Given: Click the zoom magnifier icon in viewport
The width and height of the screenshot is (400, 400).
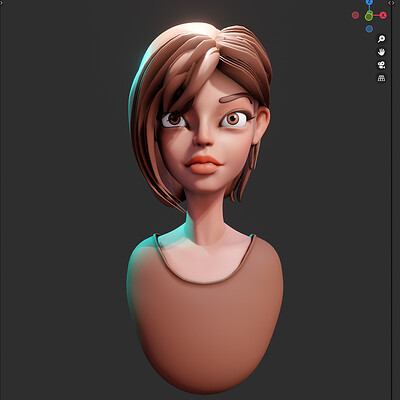Looking at the screenshot, I should pos(381,39).
